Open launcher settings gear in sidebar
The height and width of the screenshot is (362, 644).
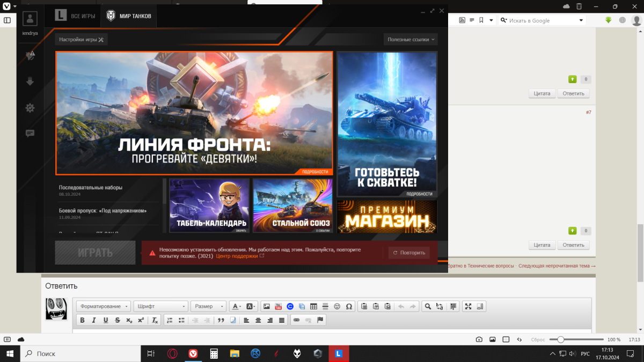point(30,108)
